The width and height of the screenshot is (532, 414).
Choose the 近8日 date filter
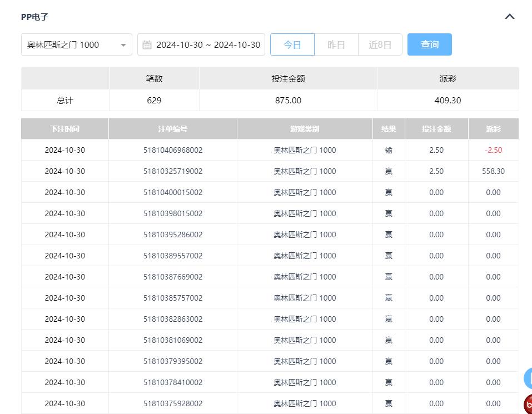380,44
